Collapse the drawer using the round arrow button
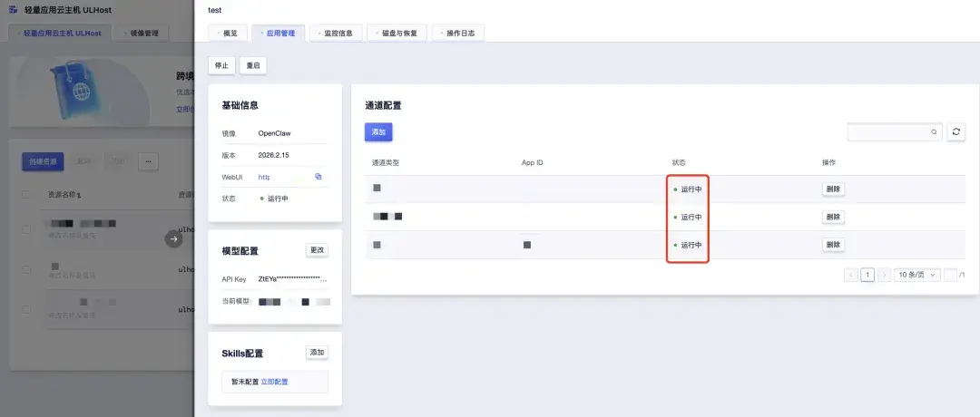980x417 pixels. click(x=173, y=238)
